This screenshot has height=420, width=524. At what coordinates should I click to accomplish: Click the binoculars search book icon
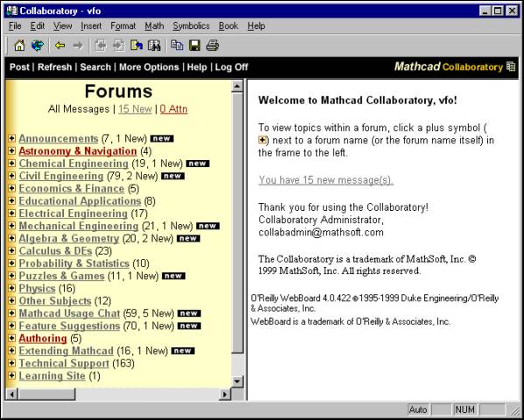pyautogui.click(x=154, y=45)
